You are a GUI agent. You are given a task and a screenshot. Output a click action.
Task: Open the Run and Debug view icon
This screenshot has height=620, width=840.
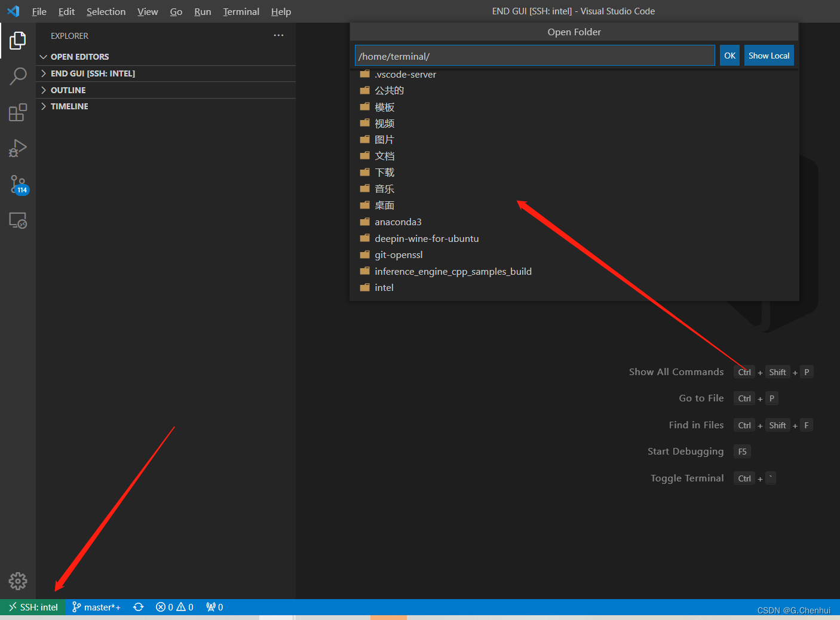tap(18, 148)
